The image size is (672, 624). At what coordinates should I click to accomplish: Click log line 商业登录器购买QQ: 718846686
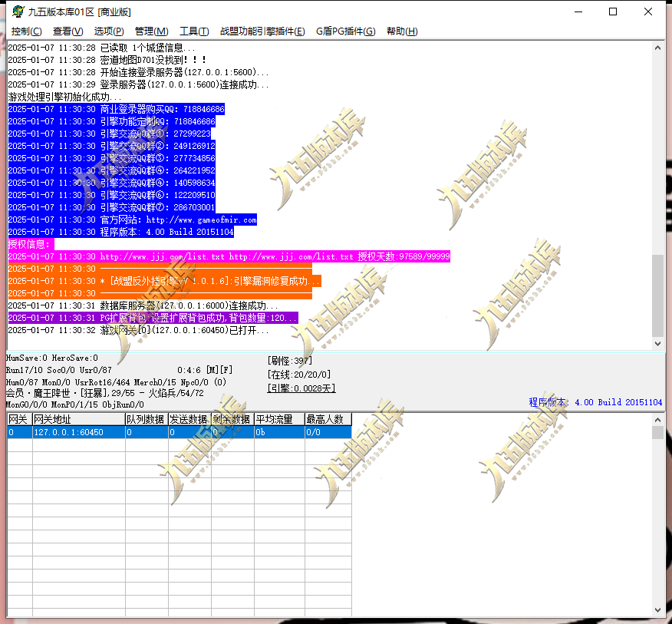[x=116, y=109]
